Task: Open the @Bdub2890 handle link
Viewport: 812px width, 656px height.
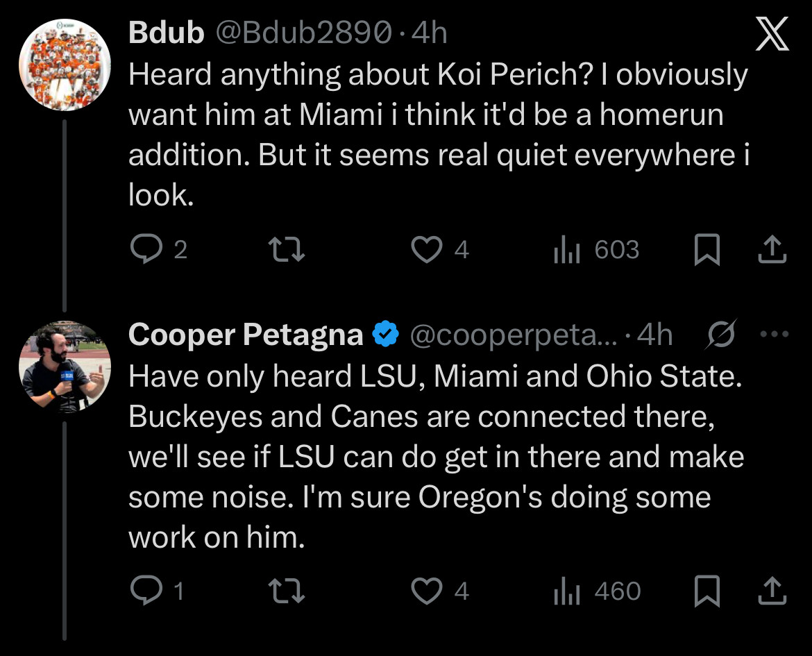Action: (x=303, y=33)
